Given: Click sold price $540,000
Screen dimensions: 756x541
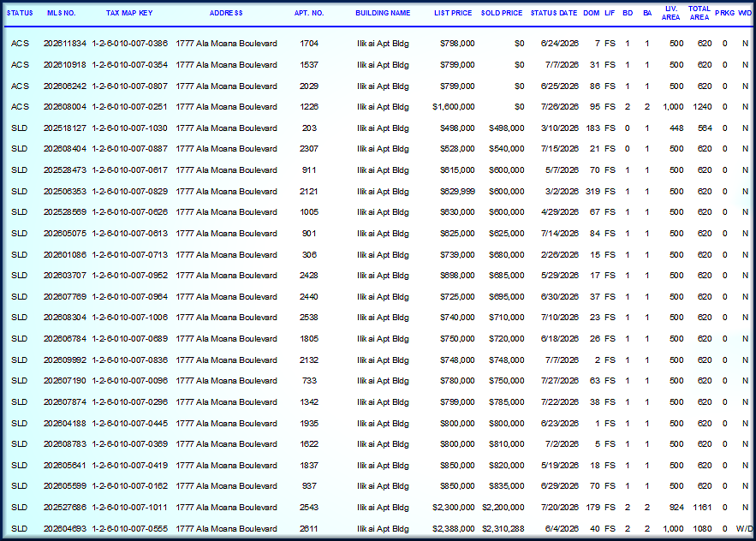Looking at the screenshot, I should pyautogui.click(x=506, y=149).
